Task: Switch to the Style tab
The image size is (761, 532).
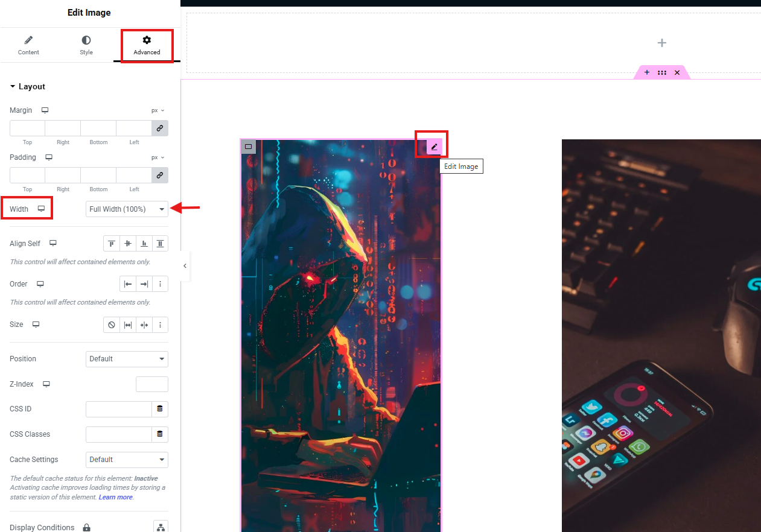Action: 86,45
